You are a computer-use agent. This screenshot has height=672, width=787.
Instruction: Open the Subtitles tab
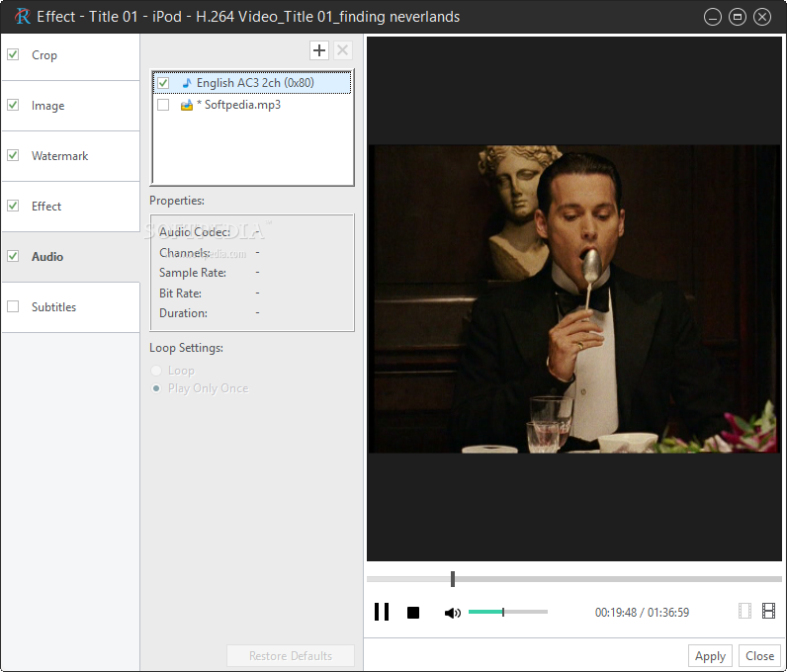coord(70,307)
